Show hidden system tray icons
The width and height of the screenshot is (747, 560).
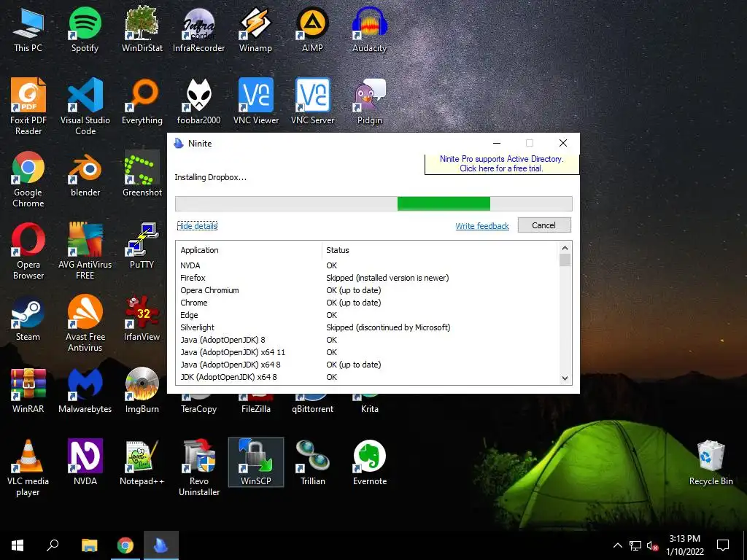pos(617,545)
